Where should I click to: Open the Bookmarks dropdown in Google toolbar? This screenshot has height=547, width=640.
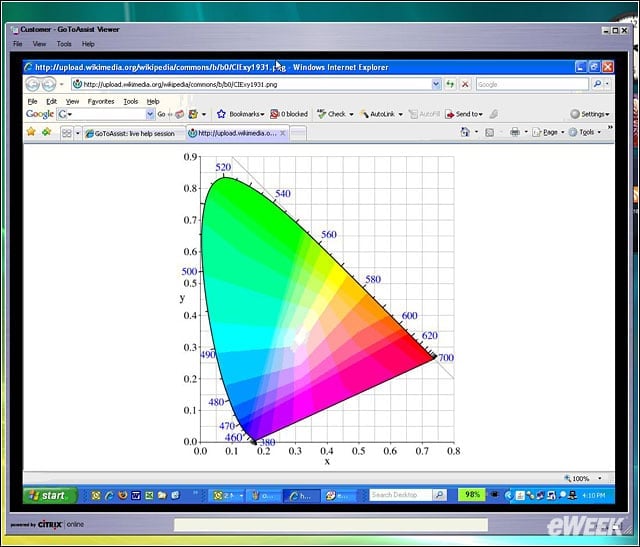[241, 114]
